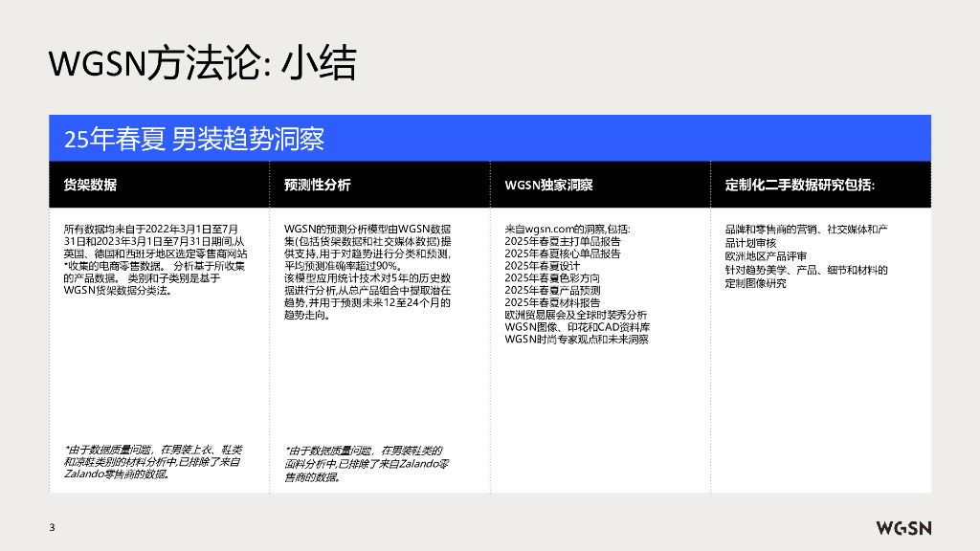980x551 pixels.
Task: Select the 欧洲地区产品评审 line
Action: tap(766, 256)
